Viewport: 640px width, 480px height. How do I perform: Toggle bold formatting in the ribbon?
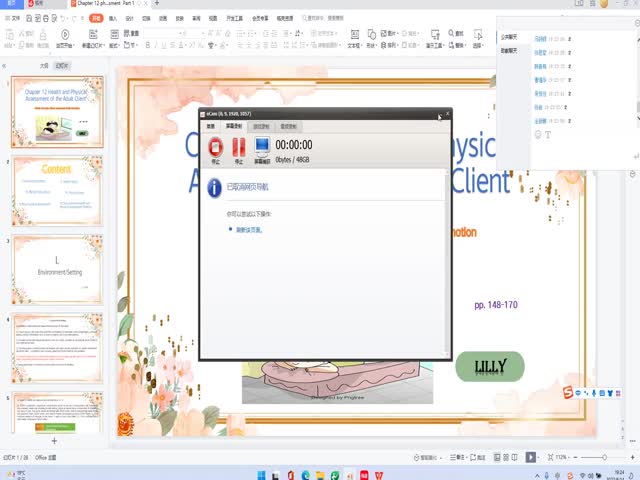click(x=147, y=45)
